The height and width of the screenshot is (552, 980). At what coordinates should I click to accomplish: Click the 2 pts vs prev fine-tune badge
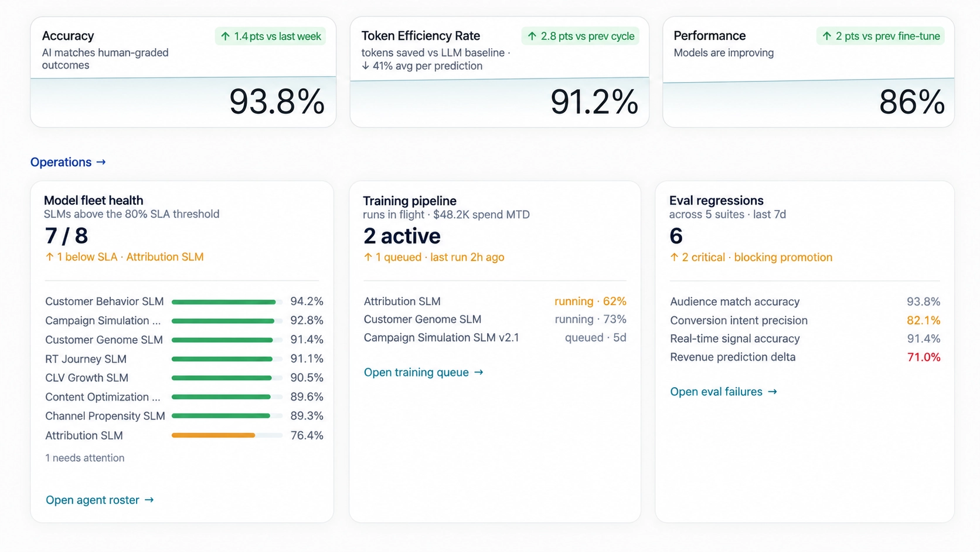coord(880,36)
